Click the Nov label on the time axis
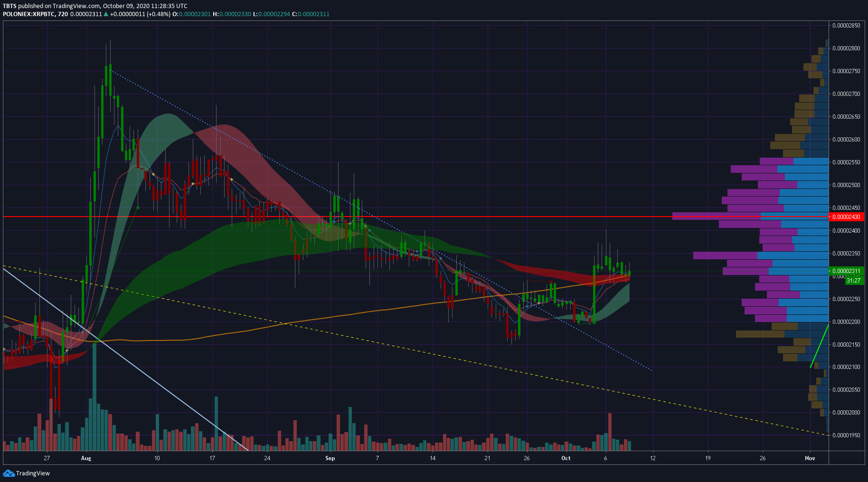Screen dimensions: 868x482 click(x=810, y=458)
